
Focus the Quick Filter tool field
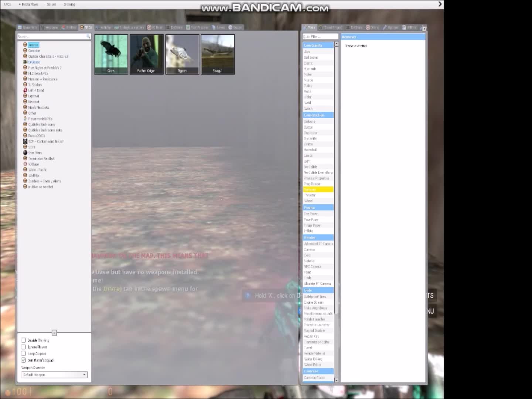tap(320, 37)
